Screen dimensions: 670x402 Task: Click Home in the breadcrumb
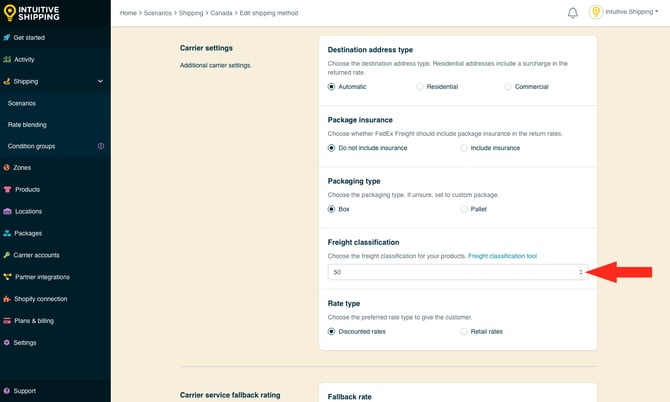[128, 13]
